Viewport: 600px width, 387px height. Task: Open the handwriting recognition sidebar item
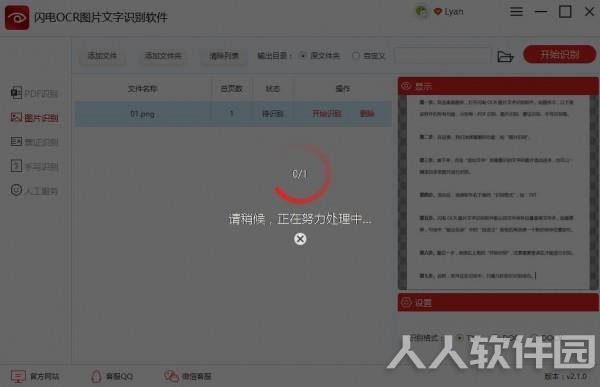tap(34, 166)
